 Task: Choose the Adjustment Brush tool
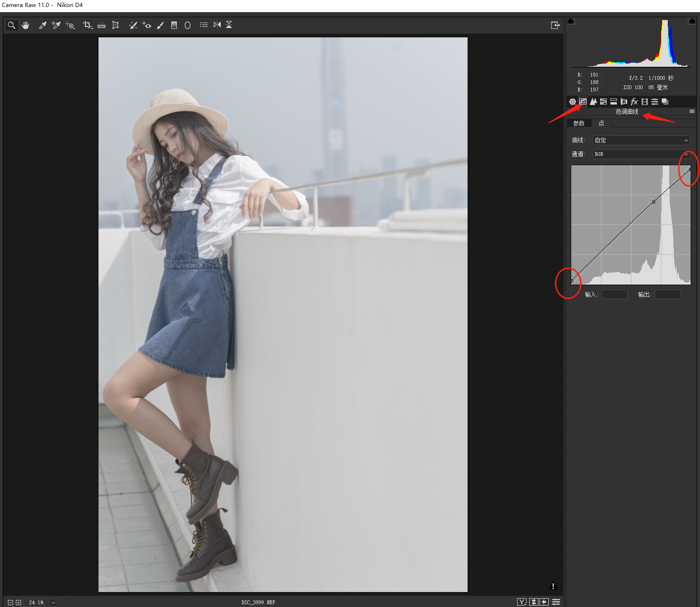pos(161,25)
